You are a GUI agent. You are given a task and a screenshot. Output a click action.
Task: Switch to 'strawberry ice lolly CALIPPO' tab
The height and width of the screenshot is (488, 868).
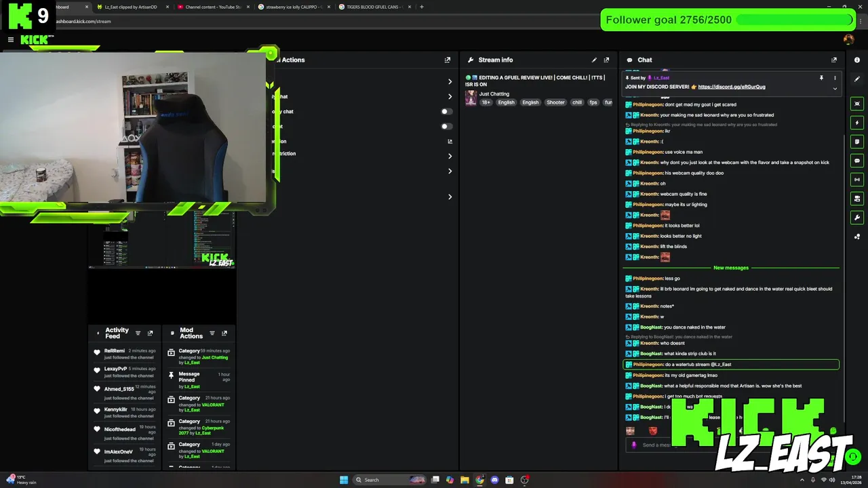point(294,7)
